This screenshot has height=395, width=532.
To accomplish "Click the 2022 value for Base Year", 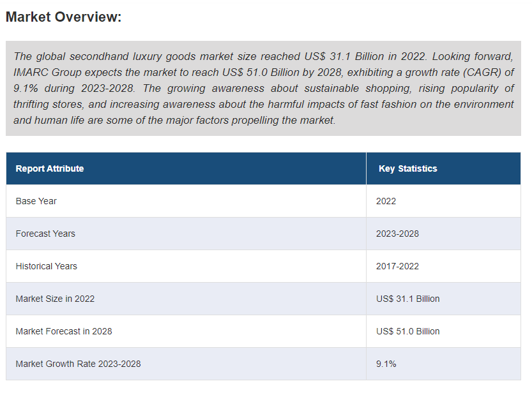I will coord(386,201).
